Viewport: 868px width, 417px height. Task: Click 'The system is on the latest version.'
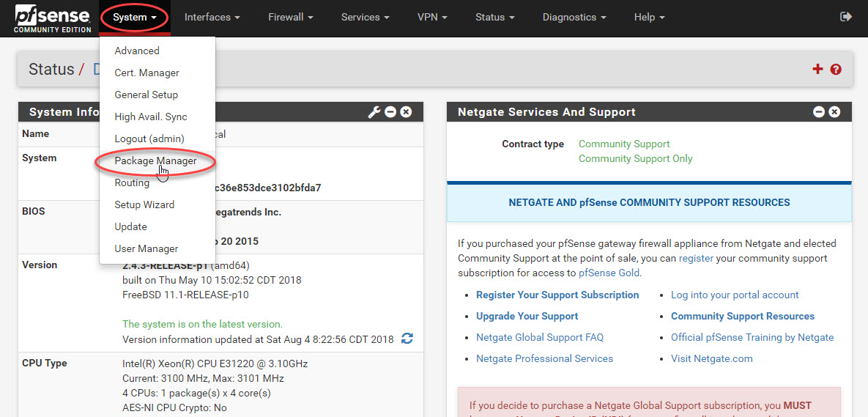(203, 324)
